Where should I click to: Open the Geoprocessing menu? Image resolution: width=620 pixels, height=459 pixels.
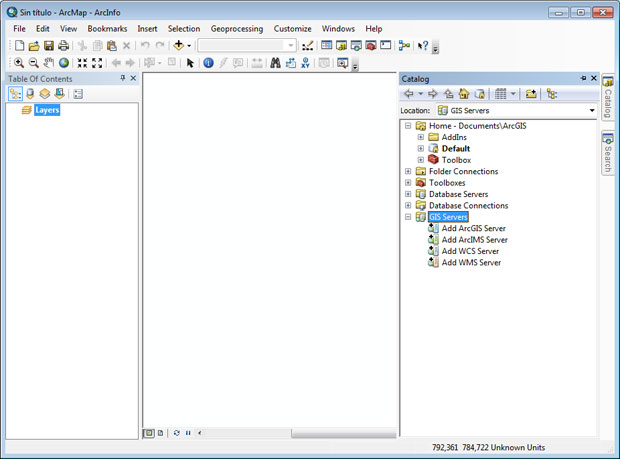click(x=237, y=28)
